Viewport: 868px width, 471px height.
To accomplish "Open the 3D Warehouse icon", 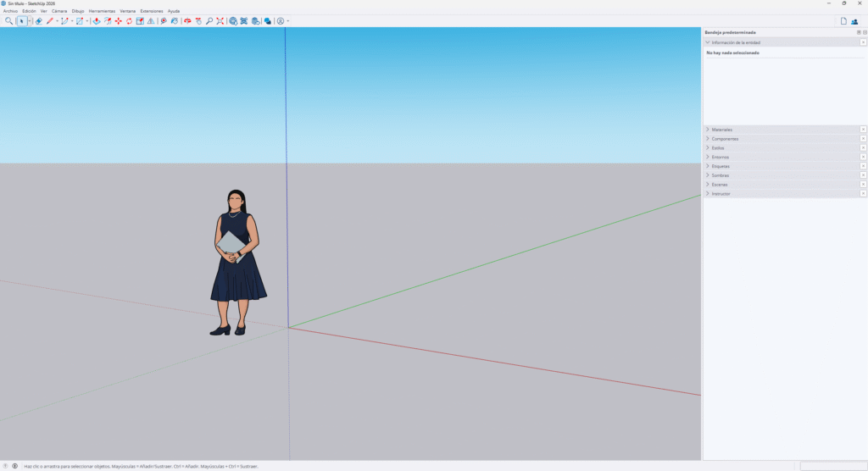I will (x=233, y=20).
